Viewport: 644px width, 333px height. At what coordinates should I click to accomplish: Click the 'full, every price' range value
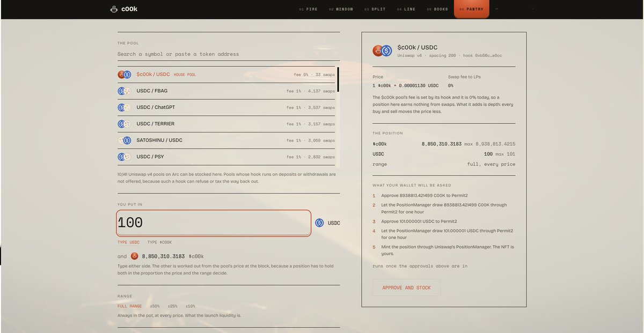(x=491, y=164)
